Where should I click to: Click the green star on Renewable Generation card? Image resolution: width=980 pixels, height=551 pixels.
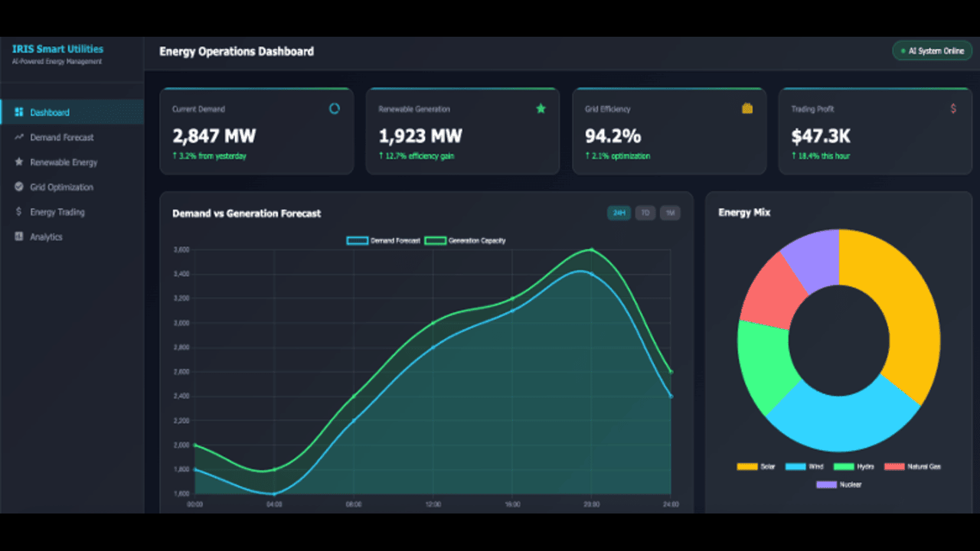(541, 109)
